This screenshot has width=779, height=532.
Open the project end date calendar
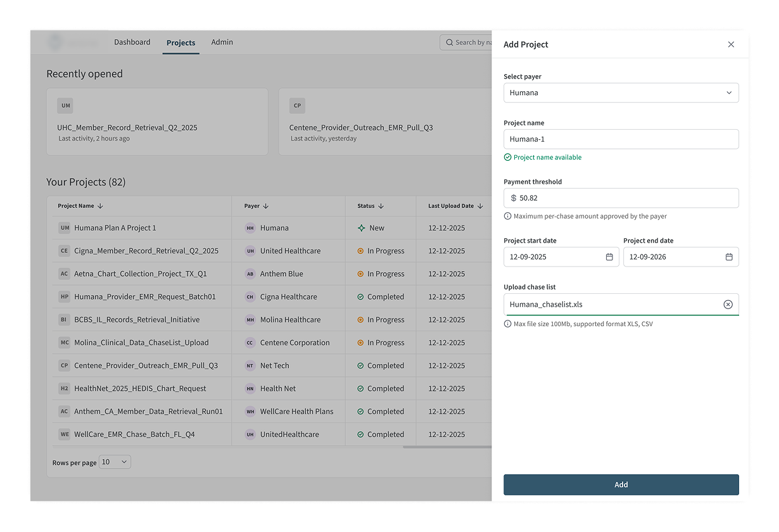(x=729, y=257)
